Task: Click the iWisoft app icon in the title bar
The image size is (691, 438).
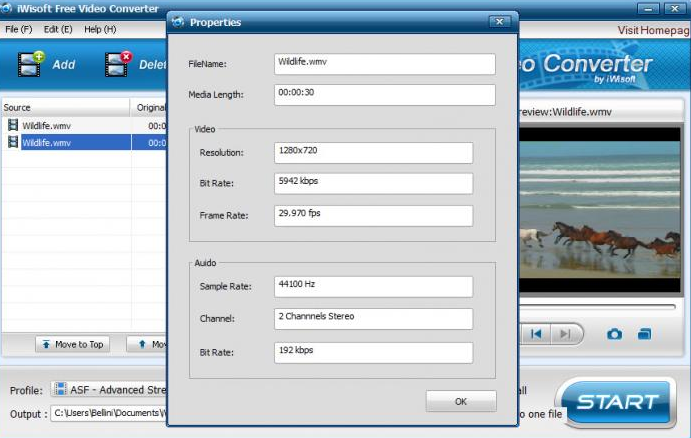Action: point(6,8)
